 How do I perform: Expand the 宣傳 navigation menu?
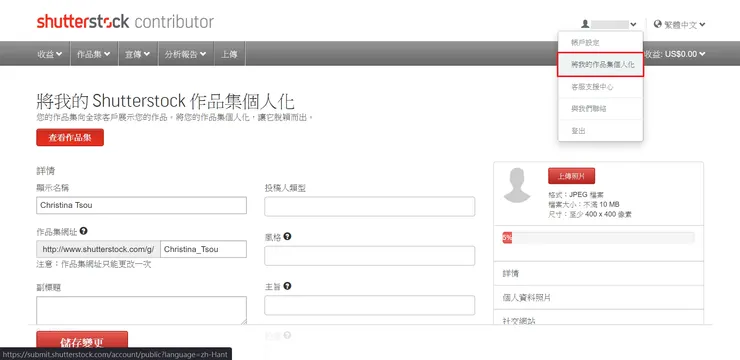pos(137,54)
